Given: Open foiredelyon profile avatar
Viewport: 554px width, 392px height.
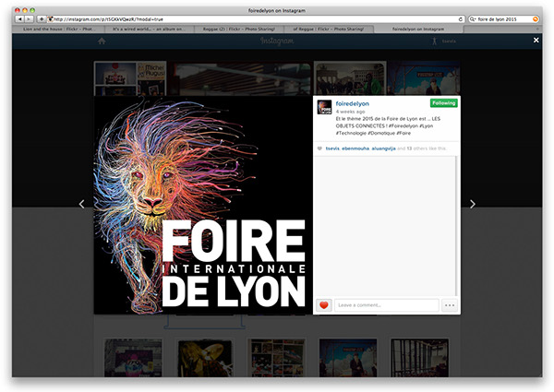Looking at the screenshot, I should tap(324, 107).
